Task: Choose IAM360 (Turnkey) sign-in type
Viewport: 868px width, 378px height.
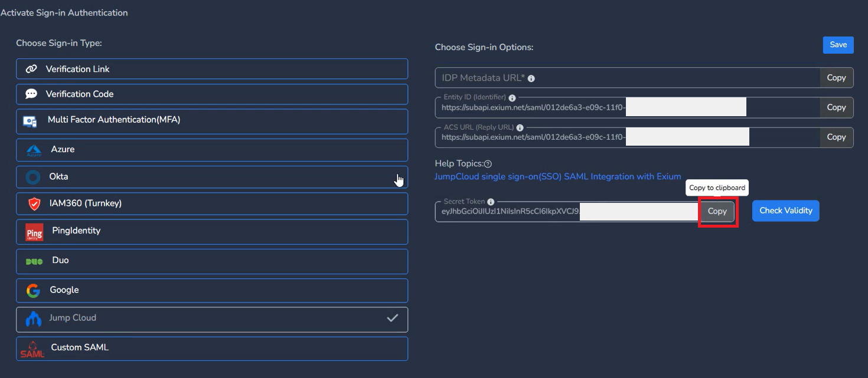Action: point(212,203)
